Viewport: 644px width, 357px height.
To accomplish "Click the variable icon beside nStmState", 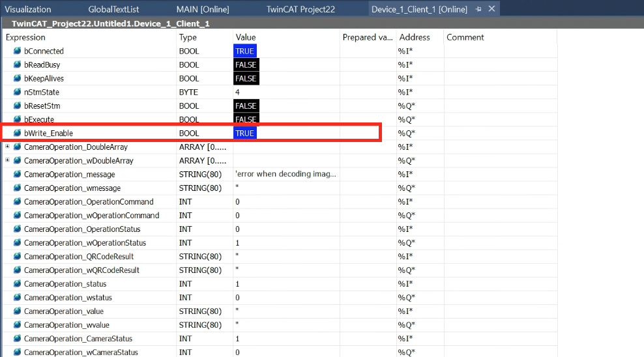I will [x=17, y=92].
